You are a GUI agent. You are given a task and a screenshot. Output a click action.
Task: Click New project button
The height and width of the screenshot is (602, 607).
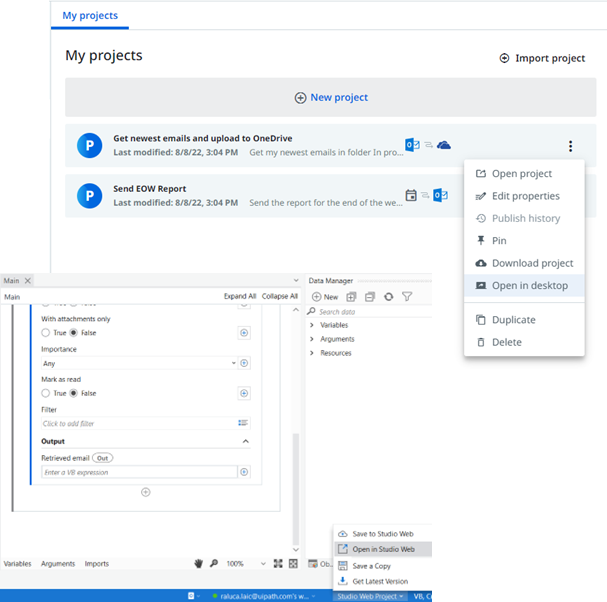pyautogui.click(x=331, y=98)
